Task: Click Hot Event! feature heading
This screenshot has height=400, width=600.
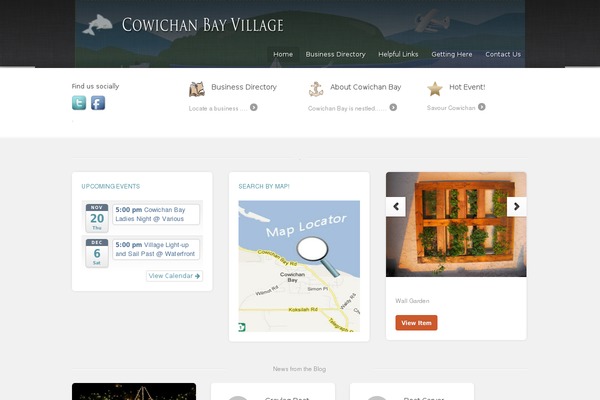Action: click(467, 87)
